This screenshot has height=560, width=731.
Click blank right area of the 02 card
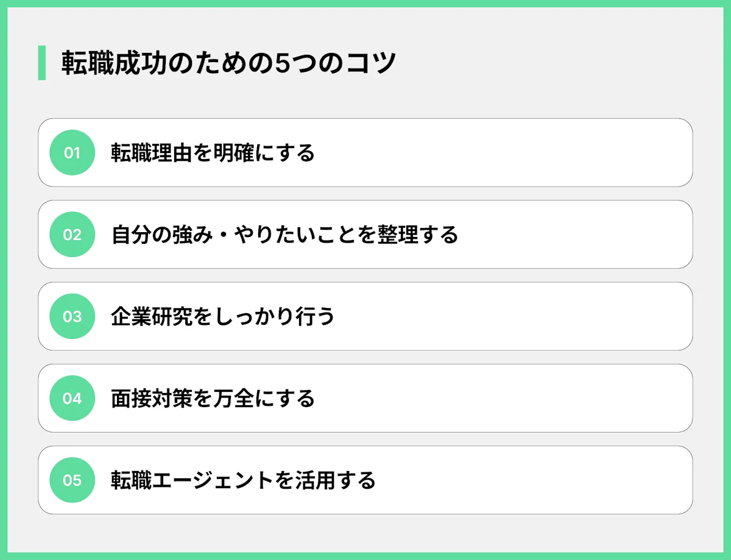(x=579, y=235)
